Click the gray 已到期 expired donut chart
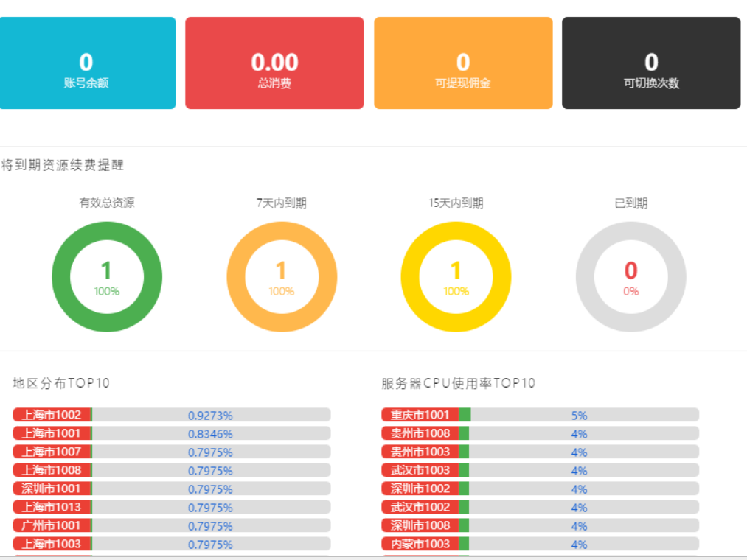 [x=630, y=277]
